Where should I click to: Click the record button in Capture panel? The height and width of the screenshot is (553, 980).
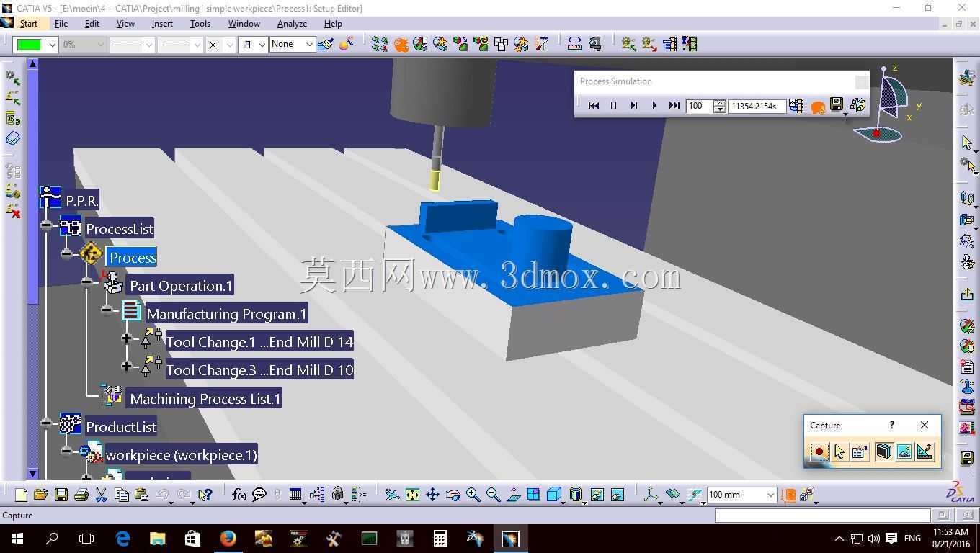click(x=819, y=451)
